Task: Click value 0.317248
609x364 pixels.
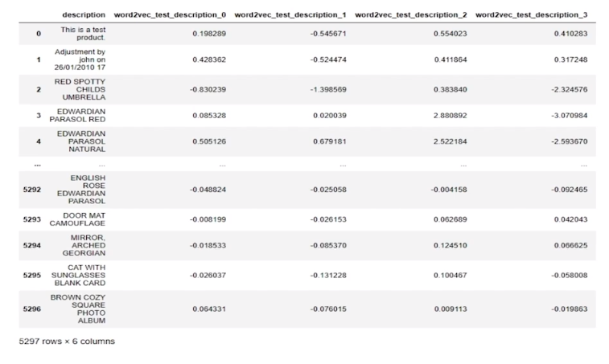Action: pyautogui.click(x=570, y=59)
